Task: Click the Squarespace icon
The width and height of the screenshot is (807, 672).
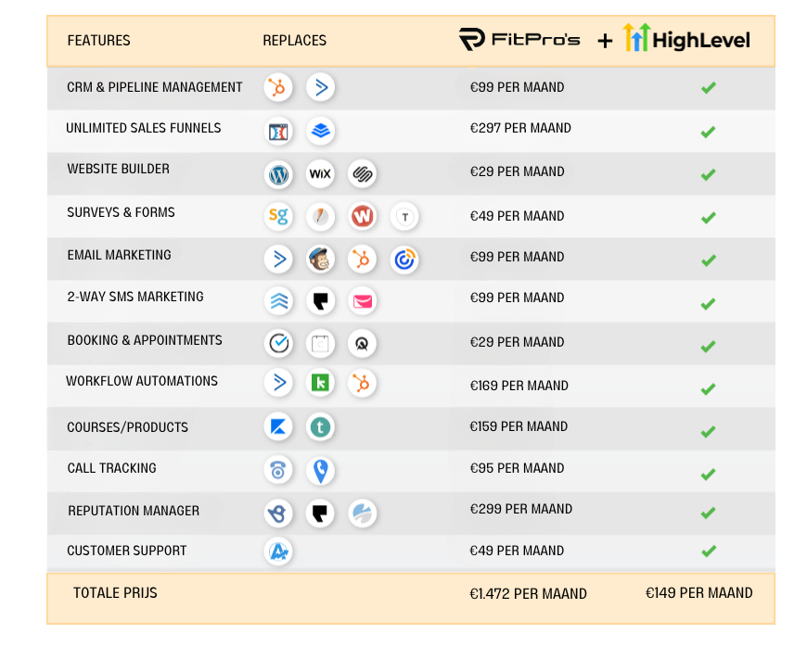Action: pyautogui.click(x=362, y=173)
